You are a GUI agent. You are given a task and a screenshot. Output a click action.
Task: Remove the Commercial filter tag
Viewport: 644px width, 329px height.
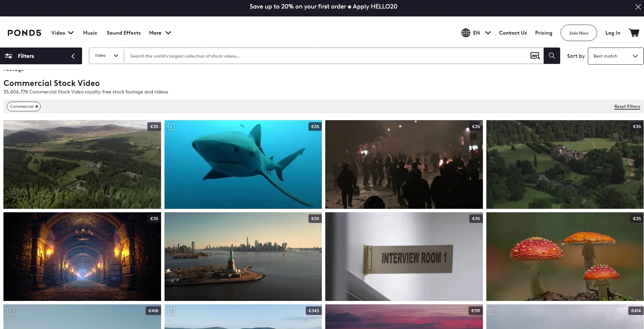tap(37, 106)
